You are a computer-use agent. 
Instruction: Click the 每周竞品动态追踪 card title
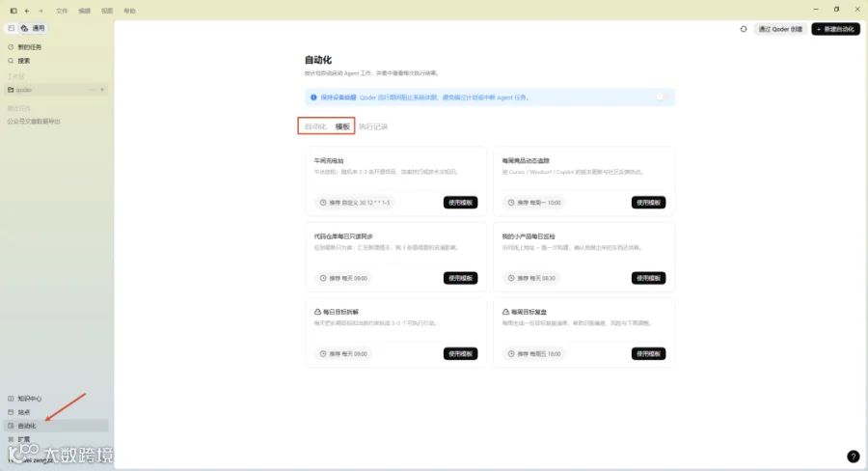(526, 160)
